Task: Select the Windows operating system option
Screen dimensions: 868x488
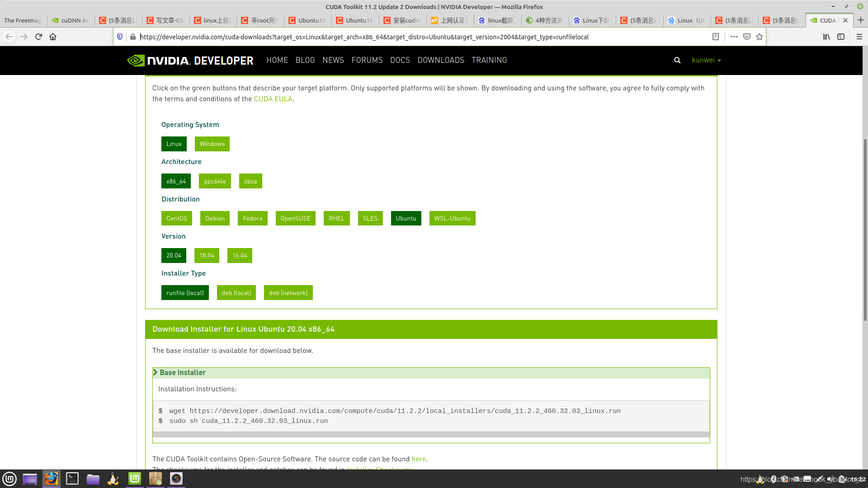Action: (212, 144)
